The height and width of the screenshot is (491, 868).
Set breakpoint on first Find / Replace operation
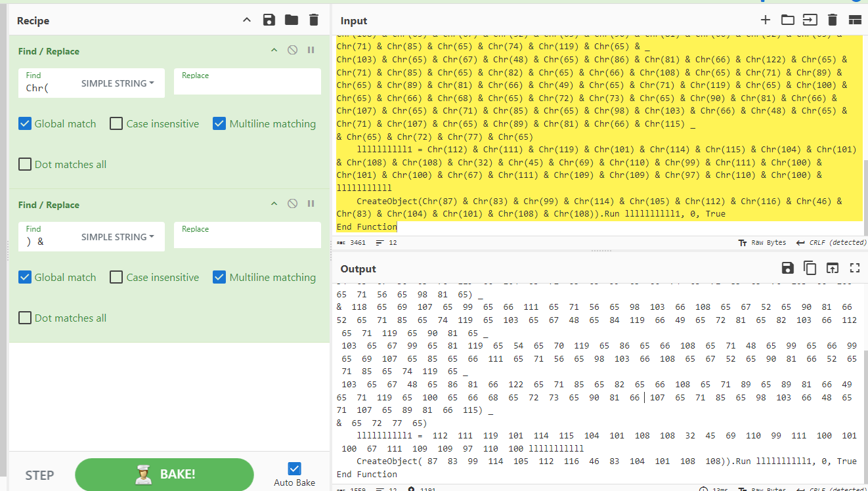pyautogui.click(x=311, y=51)
